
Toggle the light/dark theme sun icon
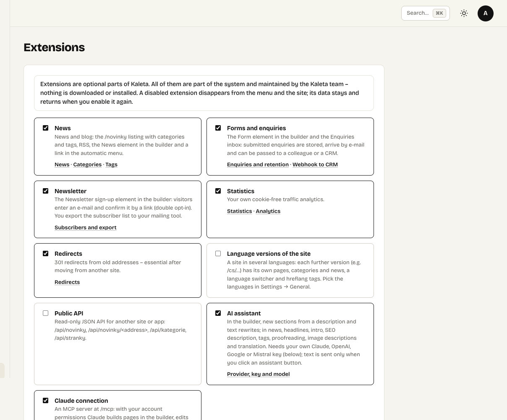464,13
